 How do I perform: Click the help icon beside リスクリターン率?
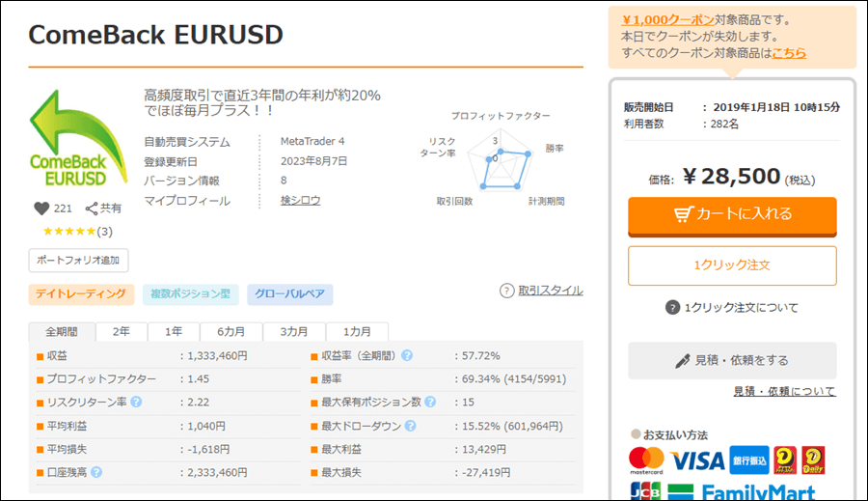(x=136, y=402)
